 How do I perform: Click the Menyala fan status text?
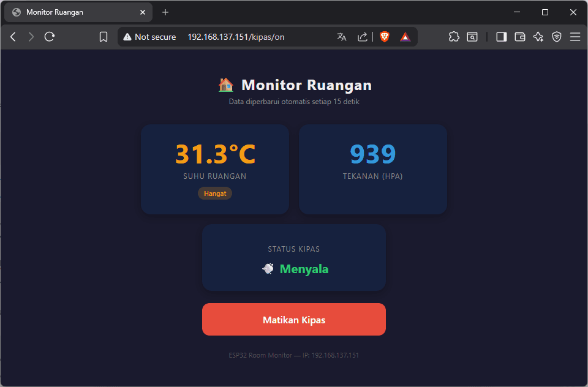coord(304,269)
